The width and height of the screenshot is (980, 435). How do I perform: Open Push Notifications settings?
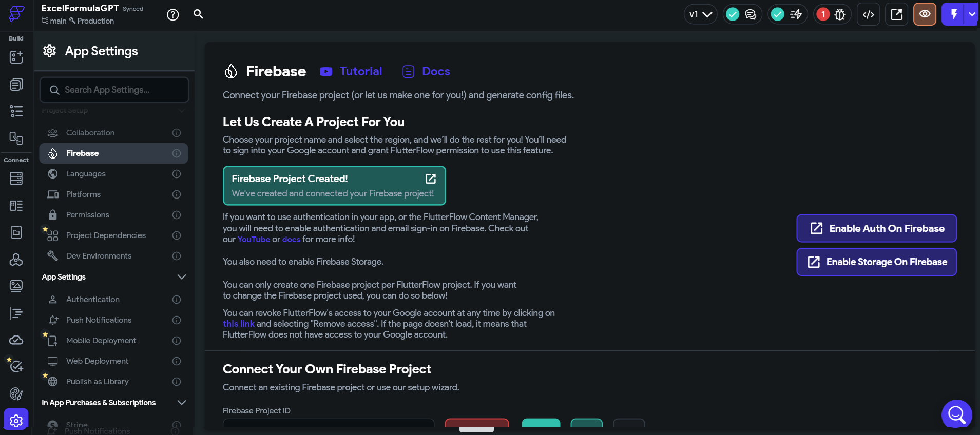coord(113,320)
